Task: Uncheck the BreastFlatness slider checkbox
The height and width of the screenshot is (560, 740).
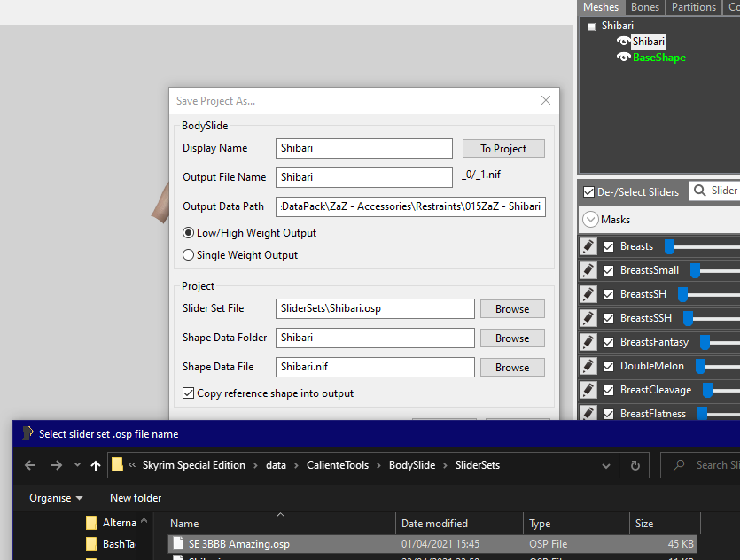Action: (608, 414)
